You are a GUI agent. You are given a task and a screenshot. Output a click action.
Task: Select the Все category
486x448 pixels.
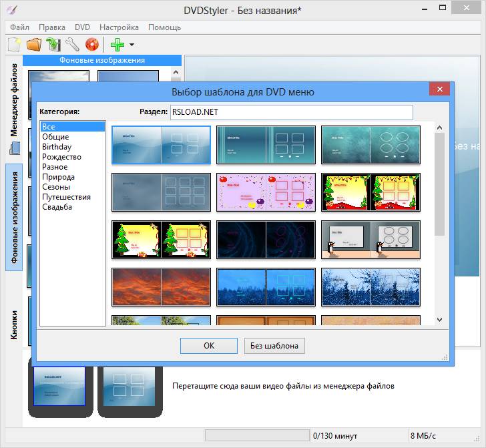73,126
